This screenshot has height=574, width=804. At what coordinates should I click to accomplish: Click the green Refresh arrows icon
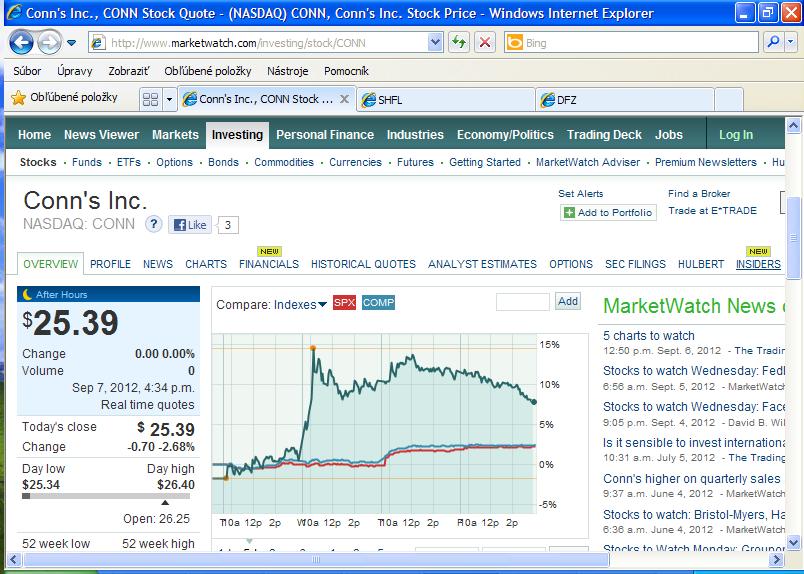tap(459, 43)
